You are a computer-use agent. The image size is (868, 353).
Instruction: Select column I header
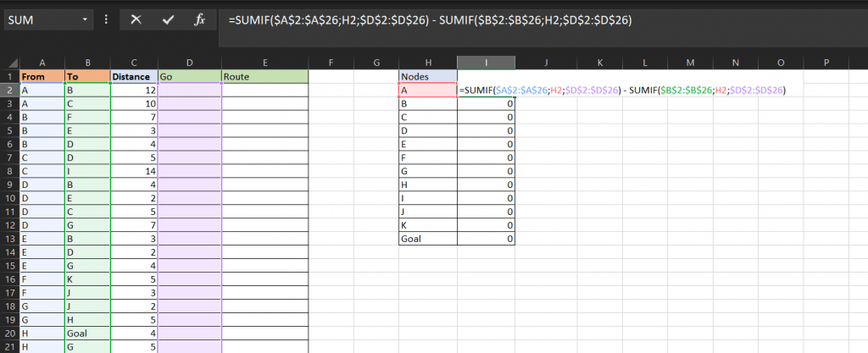coord(486,63)
